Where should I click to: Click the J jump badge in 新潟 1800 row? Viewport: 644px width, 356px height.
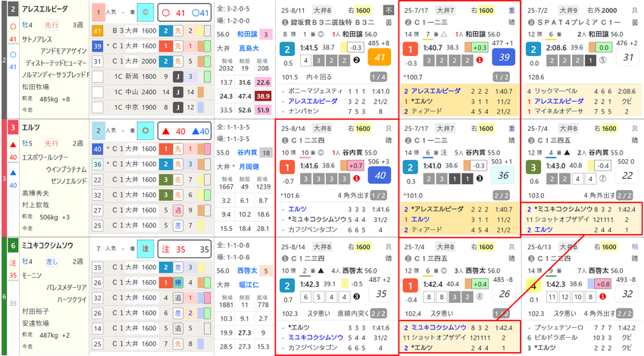point(178,77)
